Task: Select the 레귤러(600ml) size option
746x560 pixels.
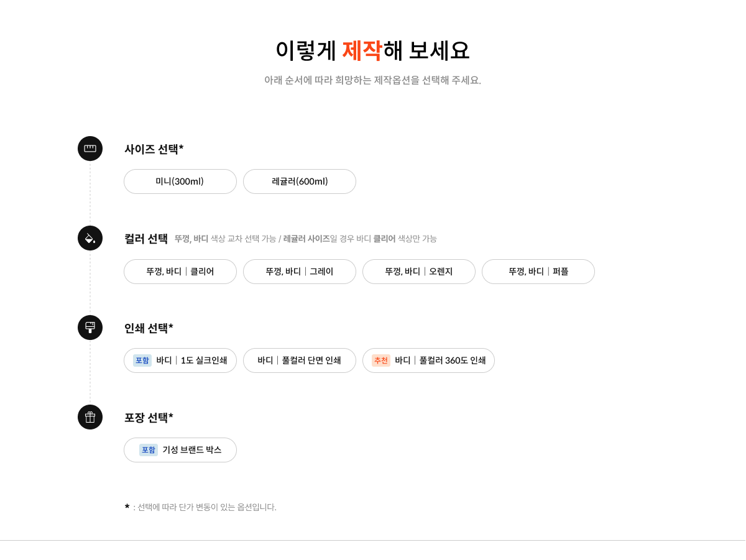Action: coord(299,181)
